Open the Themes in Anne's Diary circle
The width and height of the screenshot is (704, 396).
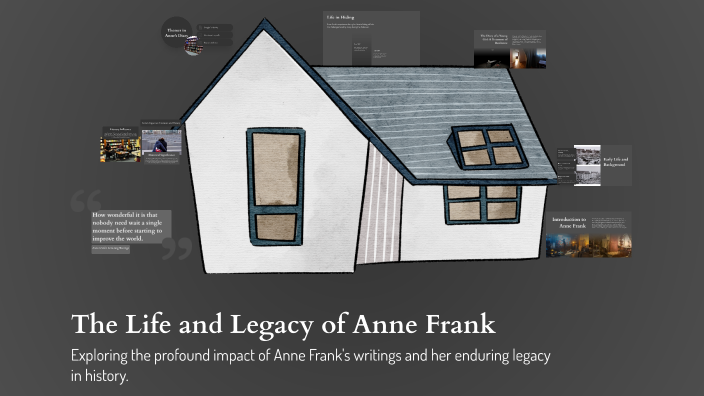176,32
